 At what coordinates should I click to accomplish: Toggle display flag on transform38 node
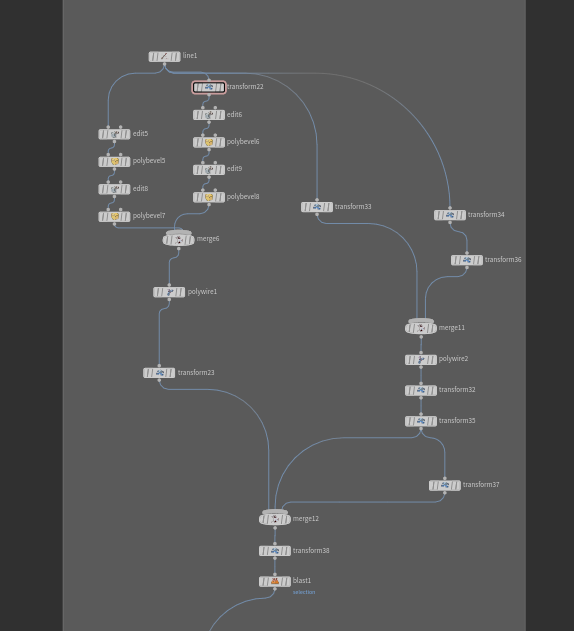pyautogui.click(x=288, y=551)
